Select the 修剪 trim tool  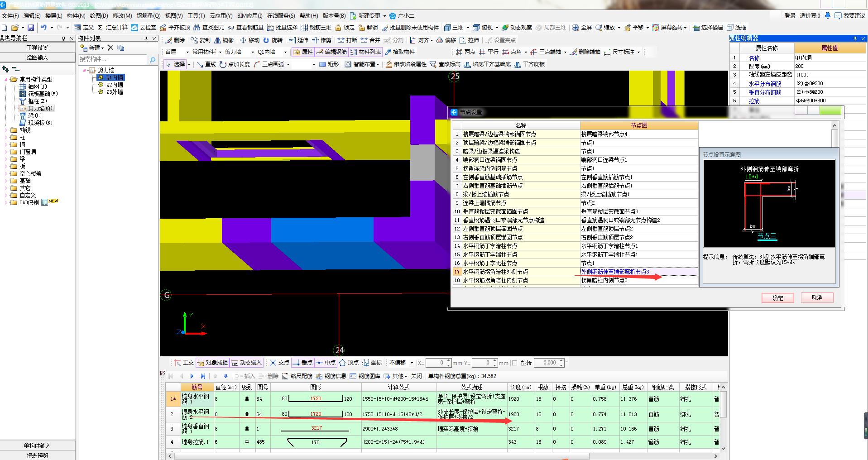click(322, 40)
